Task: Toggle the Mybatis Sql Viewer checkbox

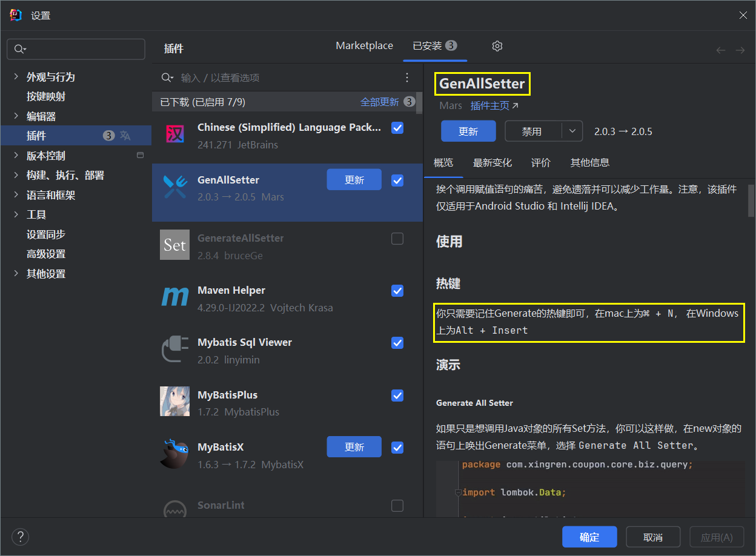Action: pos(397,343)
